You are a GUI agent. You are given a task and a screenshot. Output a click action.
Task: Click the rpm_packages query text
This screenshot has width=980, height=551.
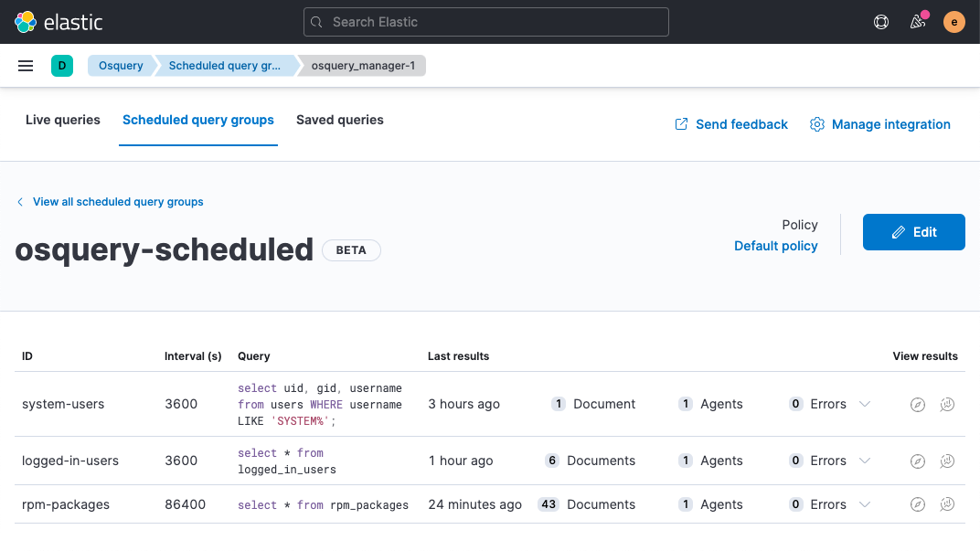click(x=323, y=504)
